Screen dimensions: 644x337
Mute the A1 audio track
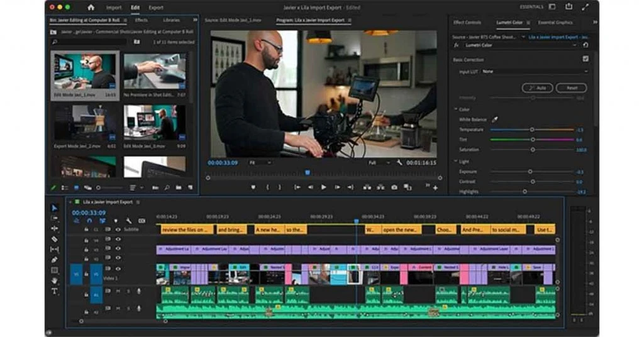(118, 291)
